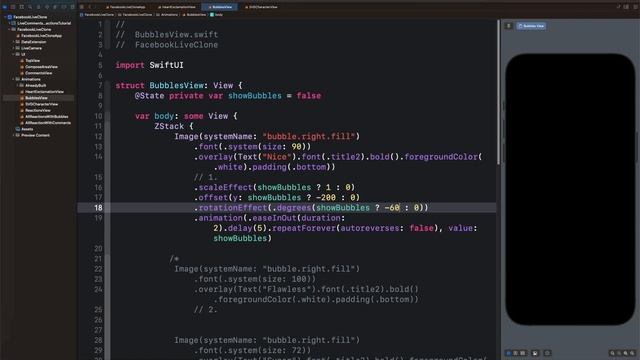Switch to FacebookLiveCloneApp tab
Viewport: 640px width, 360px height.
pyautogui.click(x=126, y=7)
